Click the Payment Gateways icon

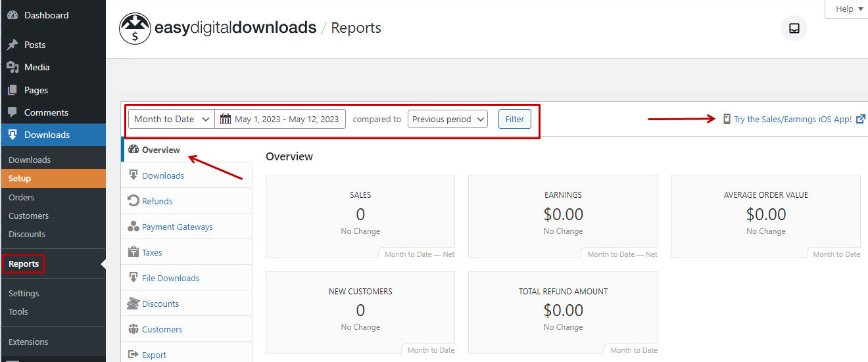pos(133,227)
